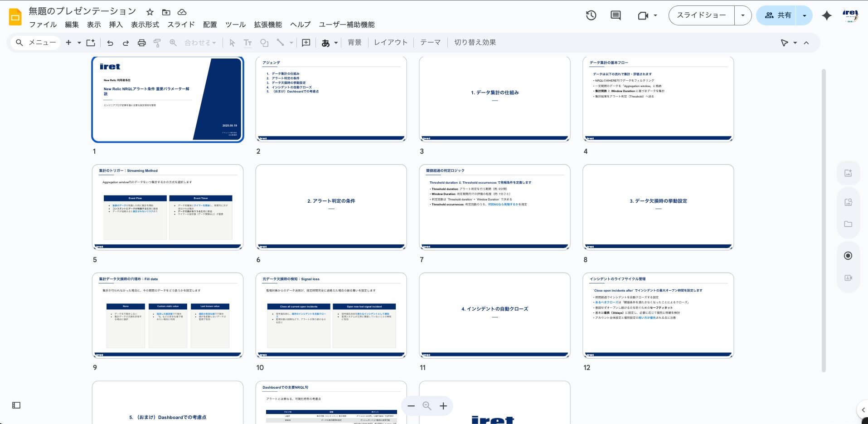This screenshot has height=424, width=868.
Task: Open new slide layout dropdown arrow
Action: (x=79, y=43)
